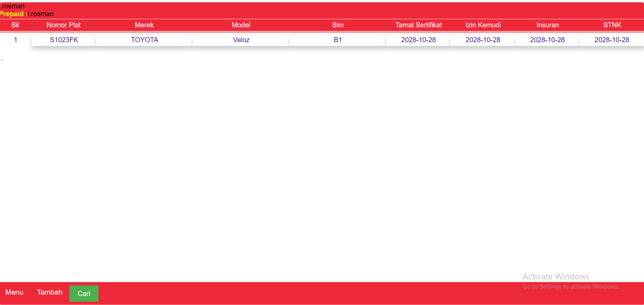Select the Merek column header
Image resolution: width=644 pixels, height=305 pixels.
tap(144, 25)
